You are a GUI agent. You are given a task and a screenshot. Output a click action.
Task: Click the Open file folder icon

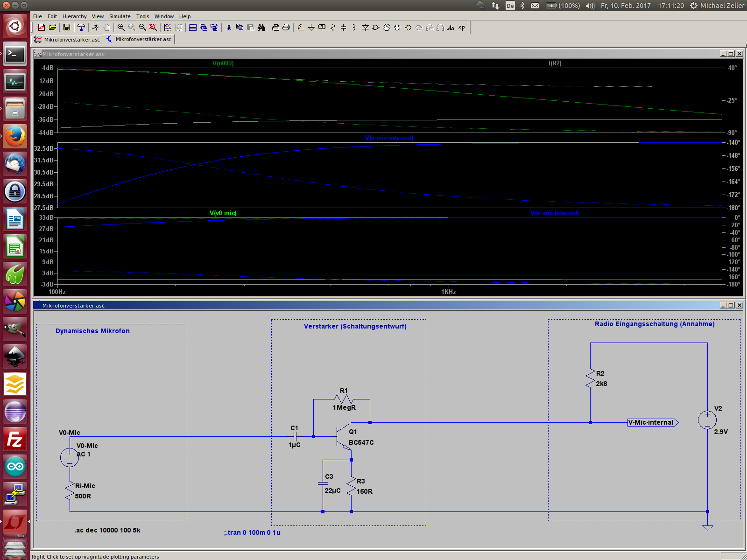tap(52, 28)
